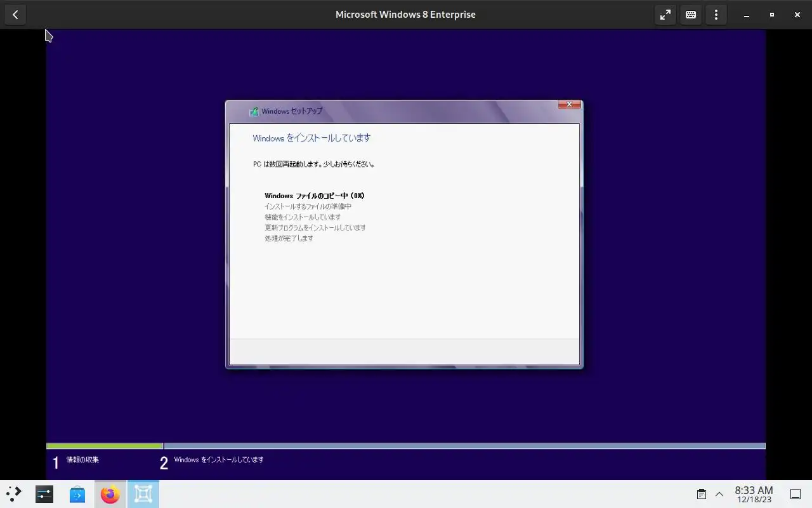
Task: Open the application launcher in the taskbar
Action: [x=14, y=494]
